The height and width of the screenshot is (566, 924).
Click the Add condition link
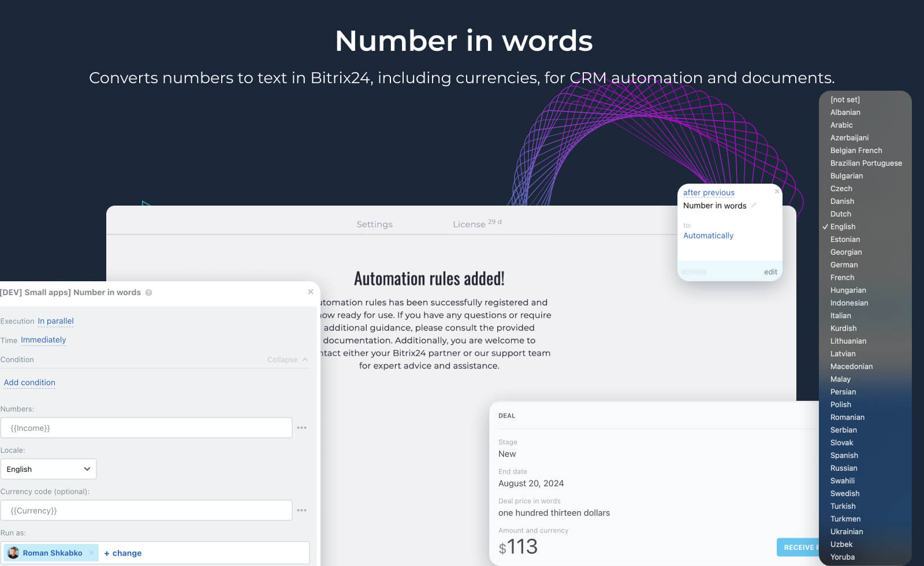29,382
